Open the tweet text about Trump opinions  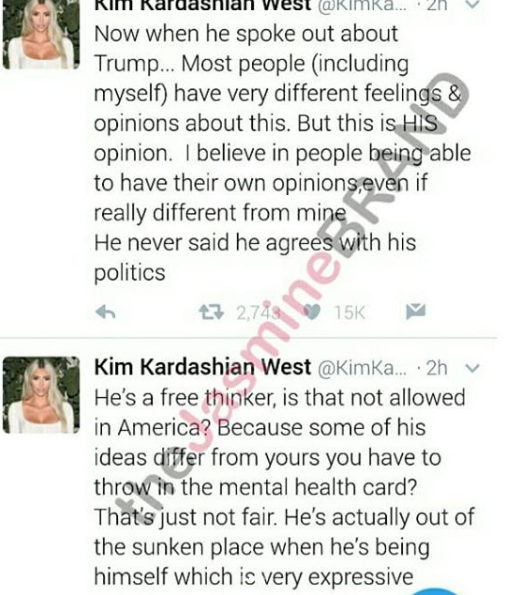283,153
